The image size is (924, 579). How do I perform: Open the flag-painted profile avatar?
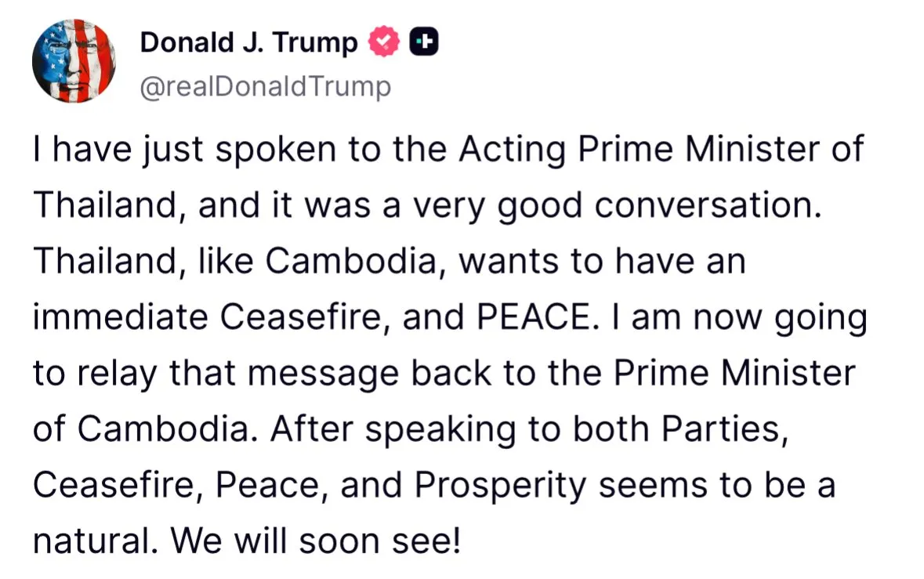click(x=74, y=60)
